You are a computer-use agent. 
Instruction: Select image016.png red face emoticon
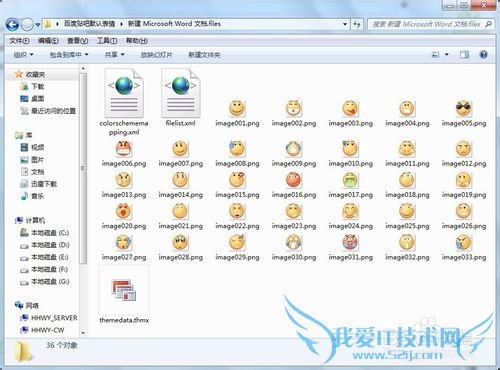tap(294, 180)
